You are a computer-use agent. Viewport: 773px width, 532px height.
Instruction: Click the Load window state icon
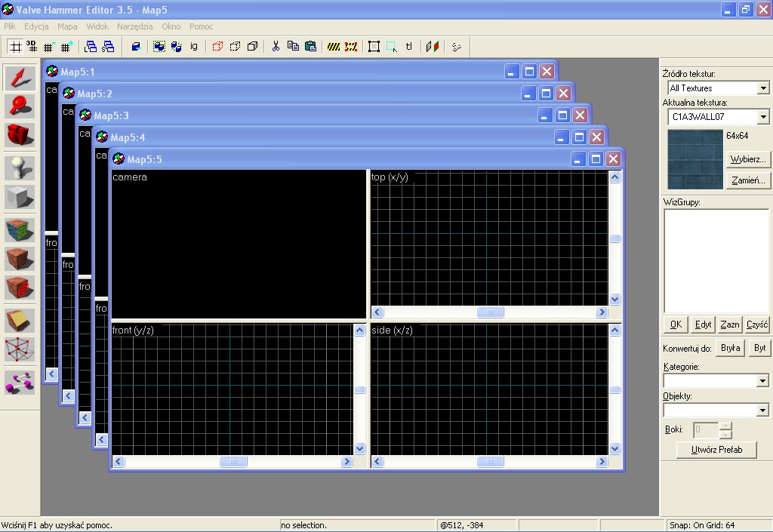pyautogui.click(x=91, y=47)
